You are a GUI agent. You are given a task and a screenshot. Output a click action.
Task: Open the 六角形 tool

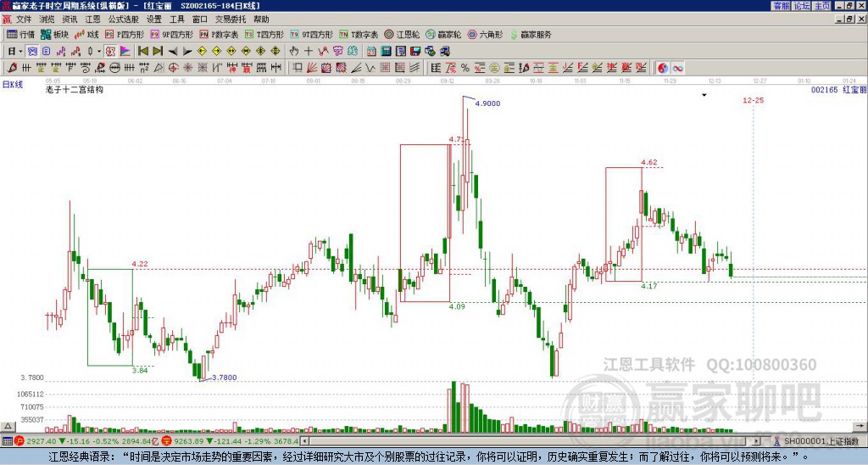(x=486, y=34)
